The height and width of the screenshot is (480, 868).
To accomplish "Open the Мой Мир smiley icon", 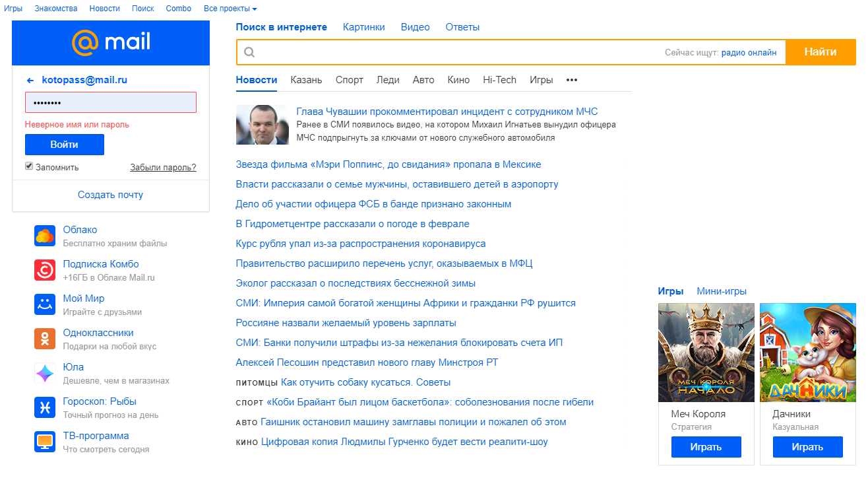I will pos(45,304).
